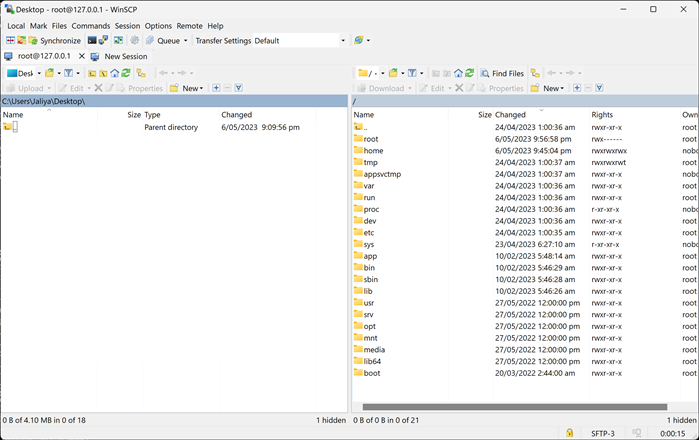The height and width of the screenshot is (440, 699).
Task: Click remote panel select all icon
Action: [x=600, y=88]
